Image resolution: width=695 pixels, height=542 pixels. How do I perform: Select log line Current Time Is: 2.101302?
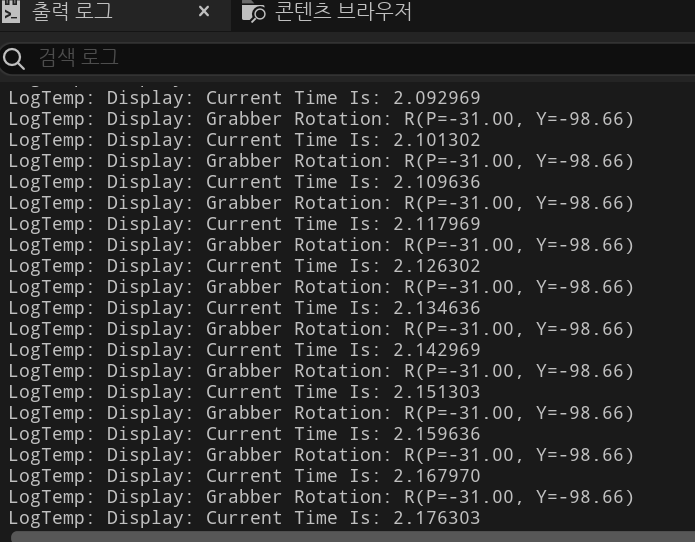click(x=244, y=140)
